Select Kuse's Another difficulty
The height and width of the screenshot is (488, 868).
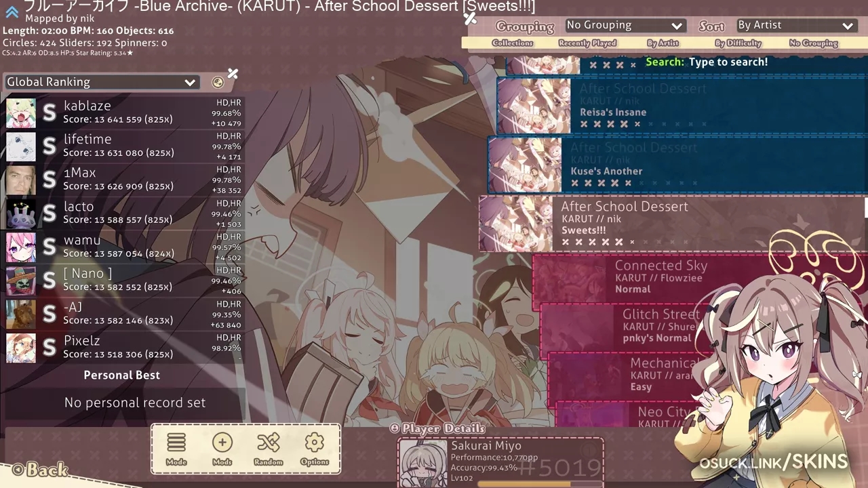pos(677,165)
